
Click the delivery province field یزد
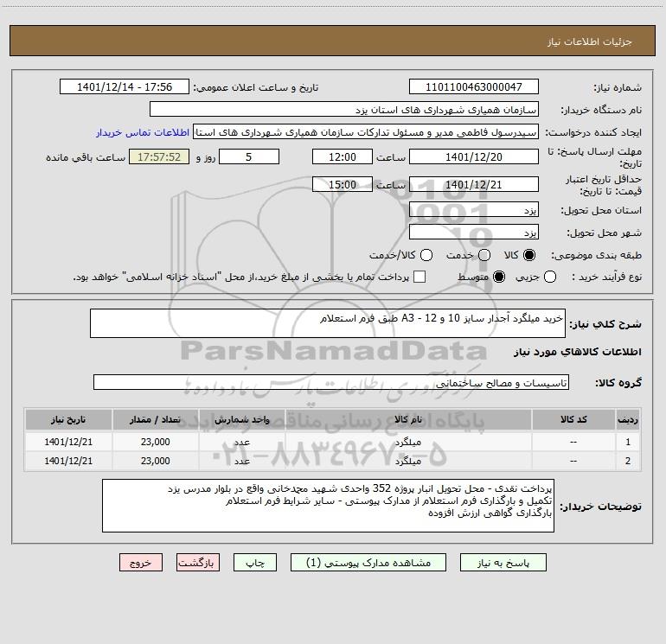(474, 210)
